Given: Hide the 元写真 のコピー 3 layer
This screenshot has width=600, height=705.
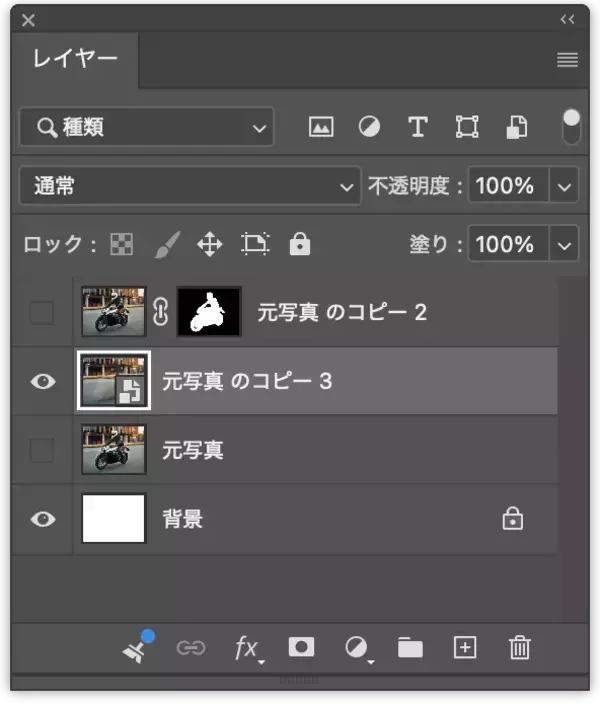Looking at the screenshot, I should (43, 382).
